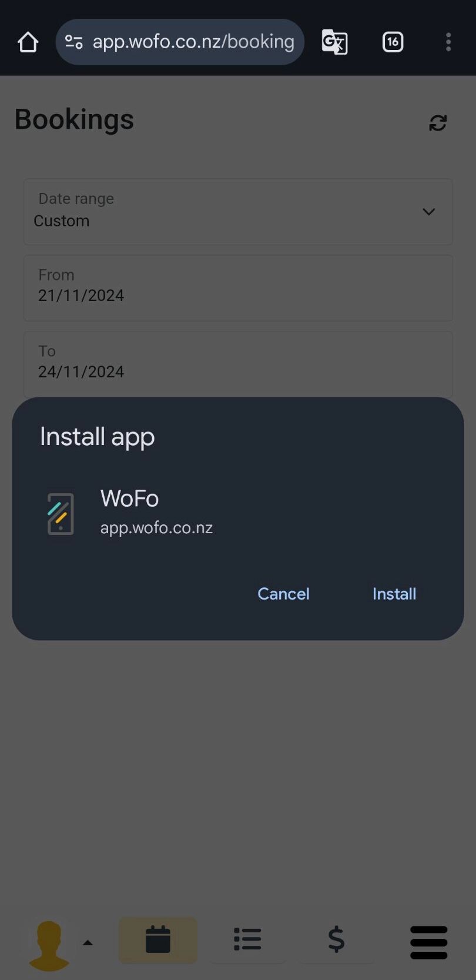The image size is (476, 980).
Task: Open the tab switcher showing 16 tabs
Action: pos(393,42)
